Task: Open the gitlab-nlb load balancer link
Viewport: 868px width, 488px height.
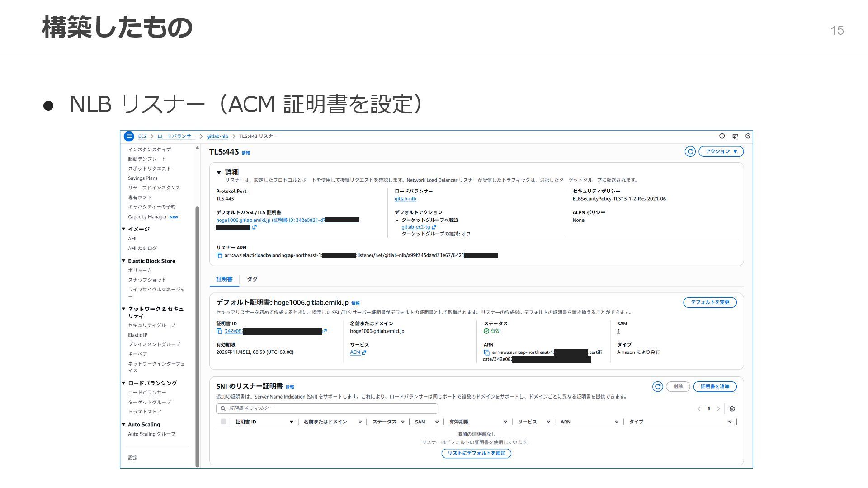Action: tap(405, 199)
